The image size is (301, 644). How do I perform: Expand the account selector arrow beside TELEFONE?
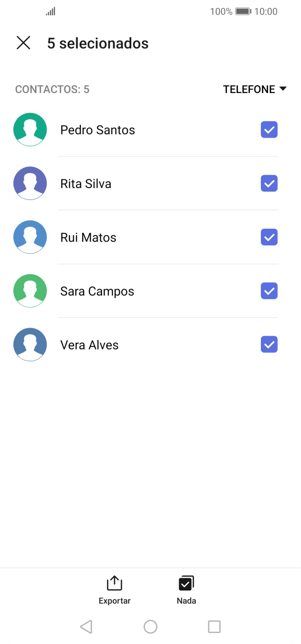(x=283, y=89)
